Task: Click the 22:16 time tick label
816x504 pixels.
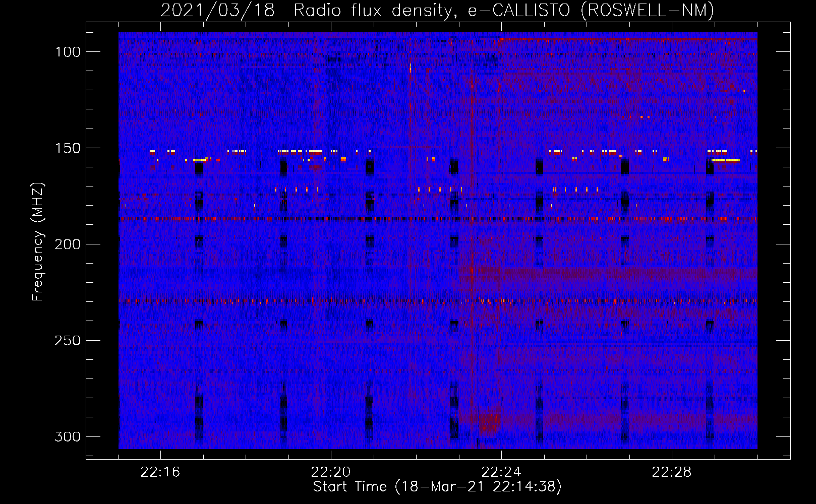Action: click(x=160, y=472)
